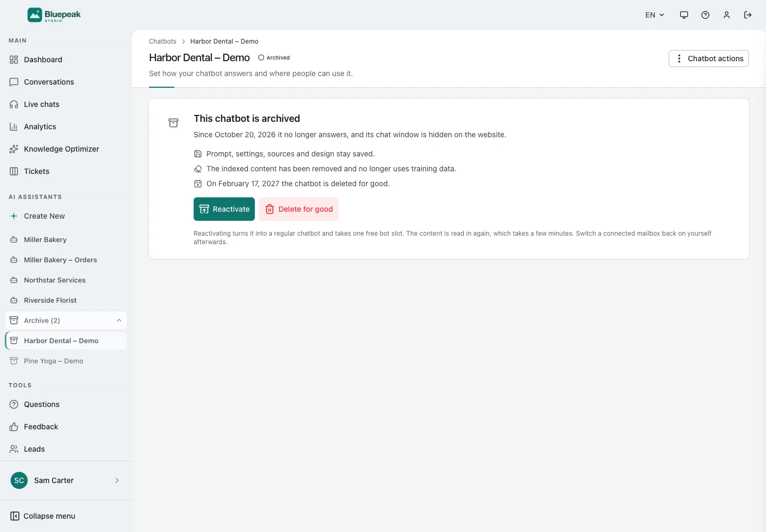Image resolution: width=766 pixels, height=532 pixels.
Task: Click the archive box icon in the notice card
Action: point(173,123)
